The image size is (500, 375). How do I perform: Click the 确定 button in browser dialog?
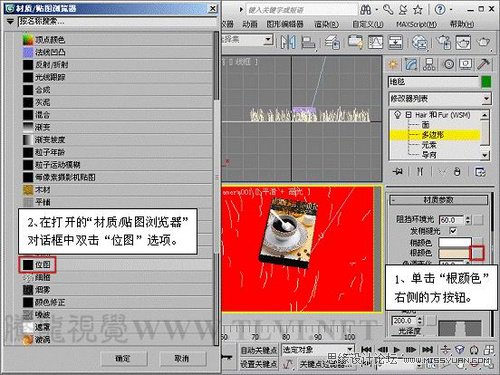pyautogui.click(x=124, y=359)
